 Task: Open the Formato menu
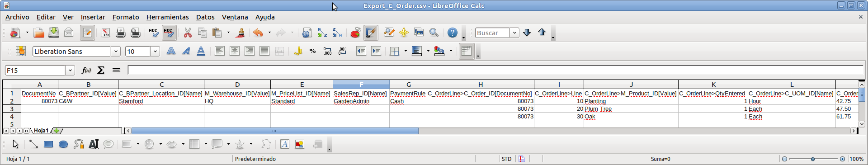pyautogui.click(x=126, y=17)
